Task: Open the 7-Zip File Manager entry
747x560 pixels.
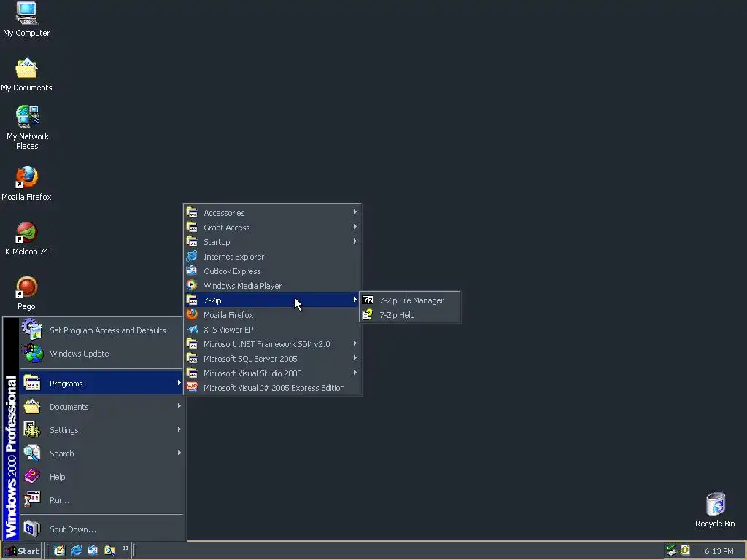Action: 410,300
